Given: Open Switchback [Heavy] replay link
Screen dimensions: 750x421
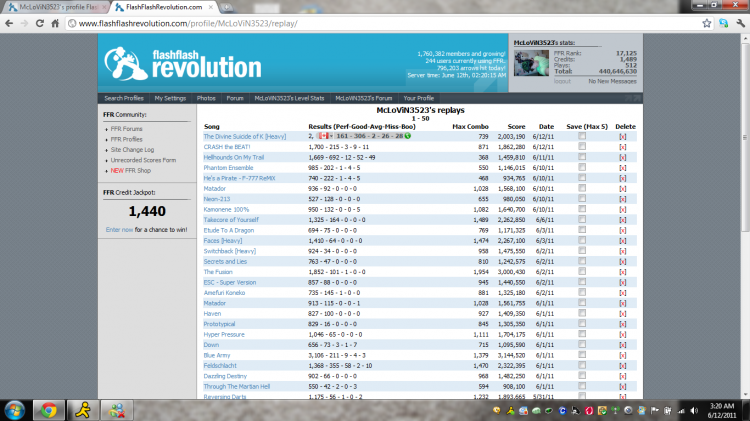Looking at the screenshot, I should tap(230, 251).
